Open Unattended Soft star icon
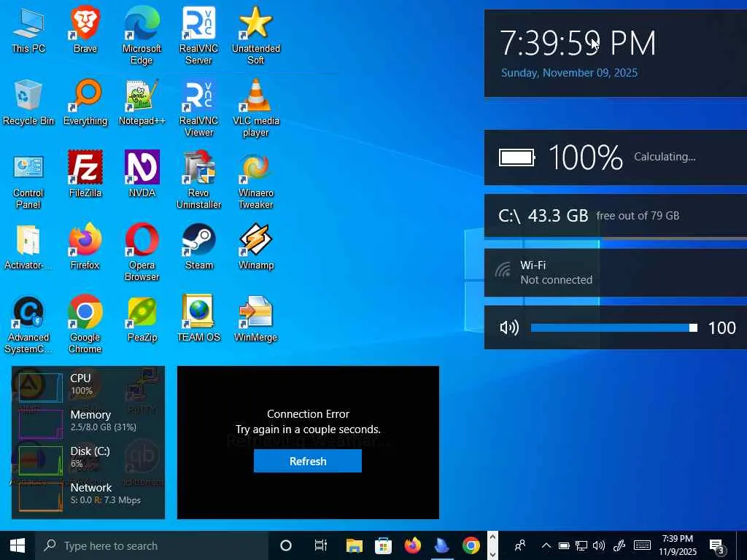This screenshot has height=560, width=747. pyautogui.click(x=256, y=36)
